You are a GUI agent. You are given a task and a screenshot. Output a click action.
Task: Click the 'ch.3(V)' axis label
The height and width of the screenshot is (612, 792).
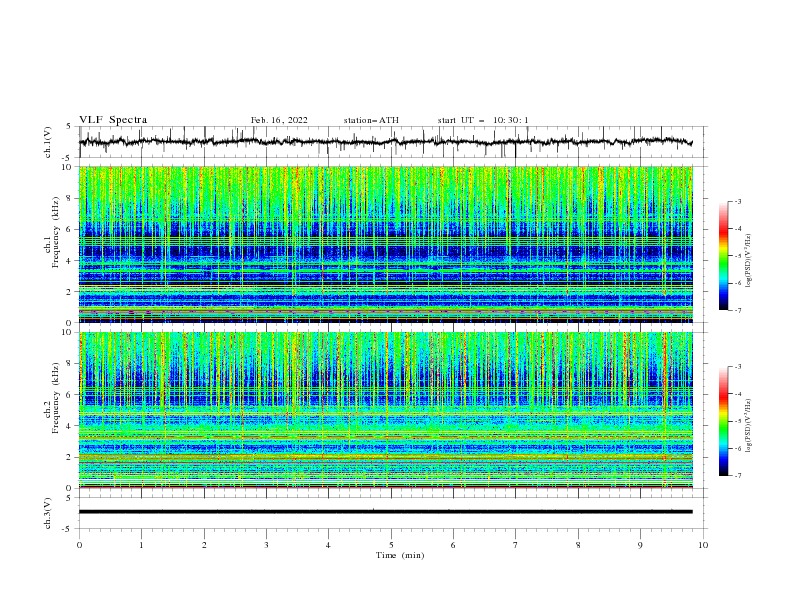pyautogui.click(x=48, y=513)
